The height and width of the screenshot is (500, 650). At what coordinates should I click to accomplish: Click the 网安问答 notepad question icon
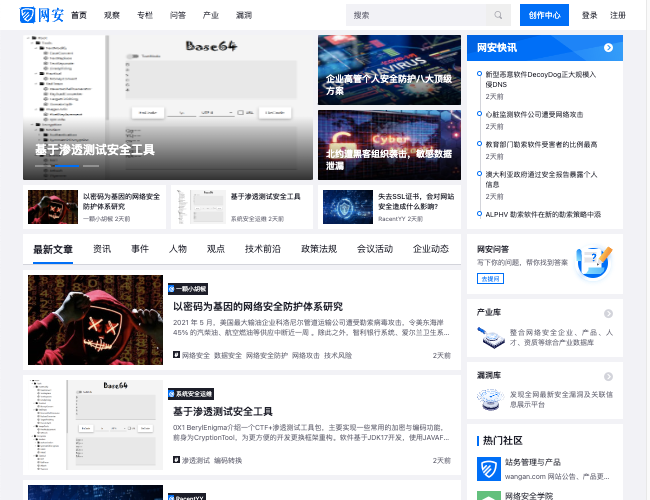click(594, 263)
